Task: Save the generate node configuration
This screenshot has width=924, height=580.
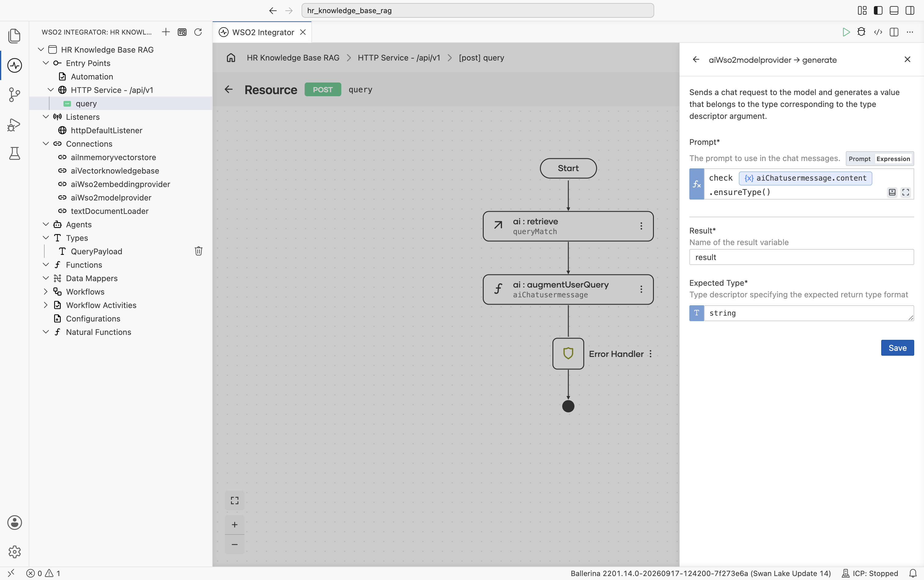Action: click(x=897, y=347)
